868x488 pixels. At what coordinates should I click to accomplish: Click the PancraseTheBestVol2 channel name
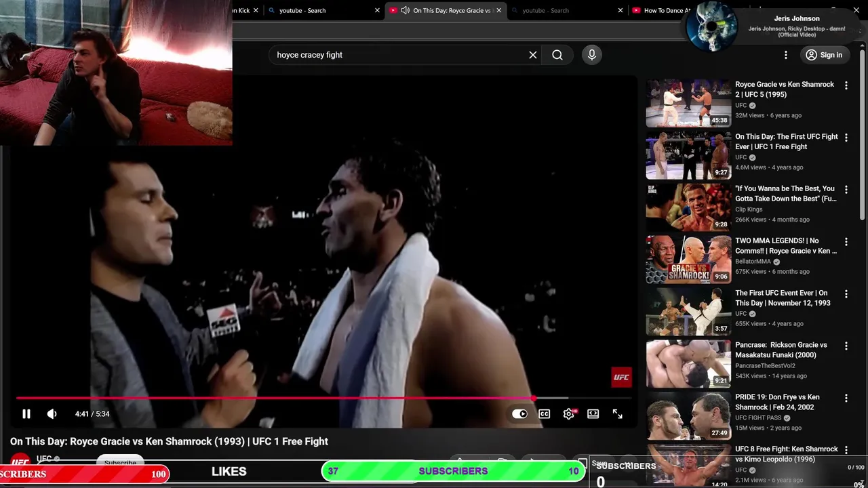coord(765,366)
